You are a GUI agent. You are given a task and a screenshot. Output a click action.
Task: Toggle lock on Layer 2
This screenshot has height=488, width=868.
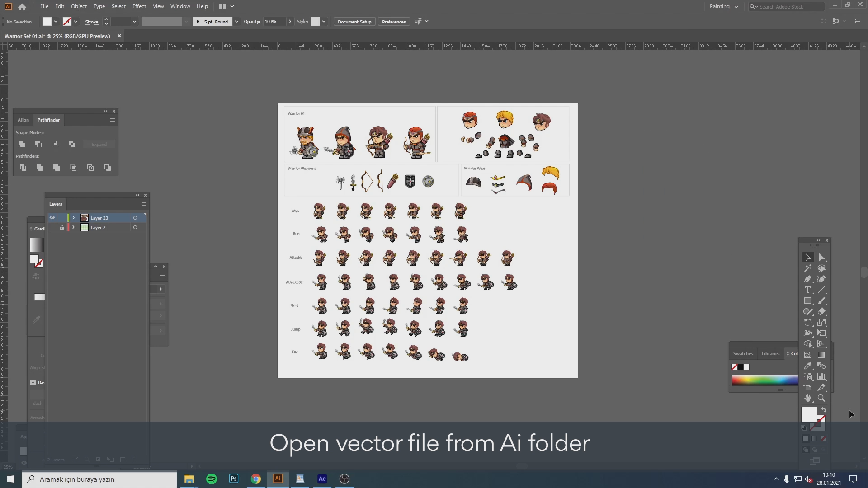(61, 228)
